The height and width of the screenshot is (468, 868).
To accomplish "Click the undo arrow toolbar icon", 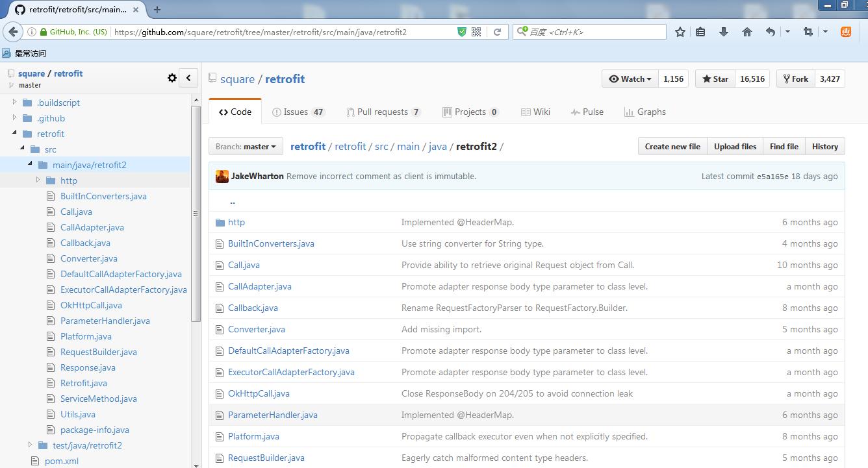I will 771,32.
